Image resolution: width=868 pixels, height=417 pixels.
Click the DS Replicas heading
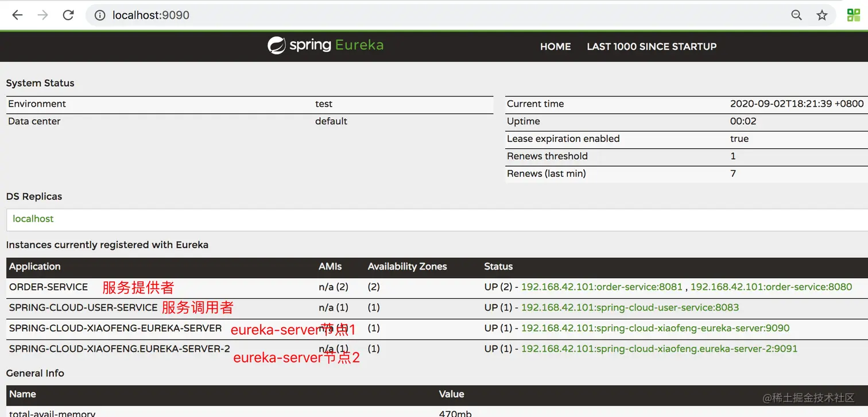34,196
